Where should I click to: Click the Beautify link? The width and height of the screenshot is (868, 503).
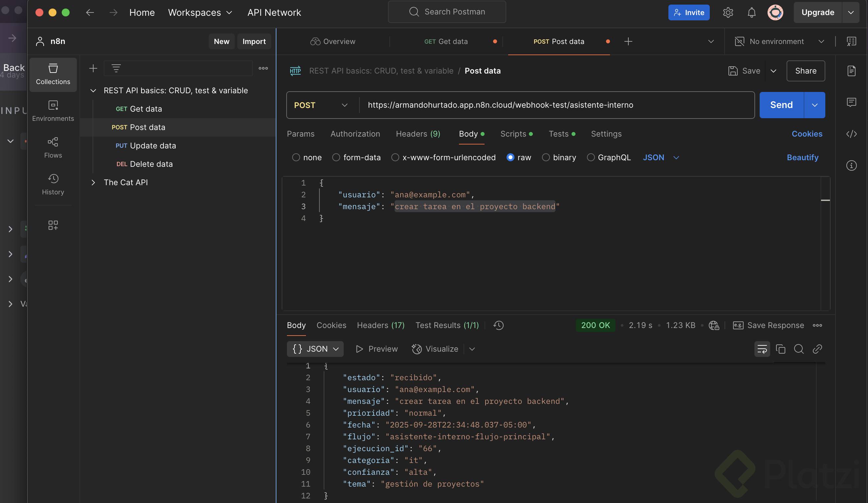[x=802, y=158]
